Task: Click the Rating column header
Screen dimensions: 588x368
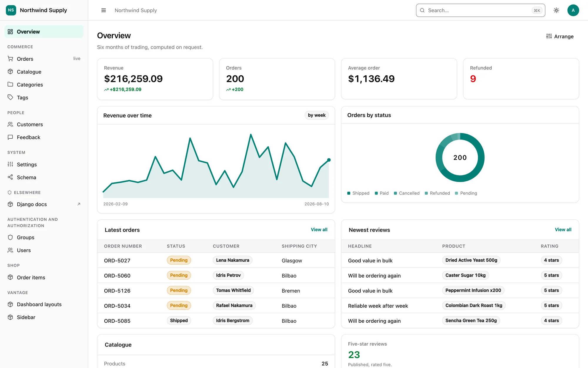Action: click(x=549, y=246)
